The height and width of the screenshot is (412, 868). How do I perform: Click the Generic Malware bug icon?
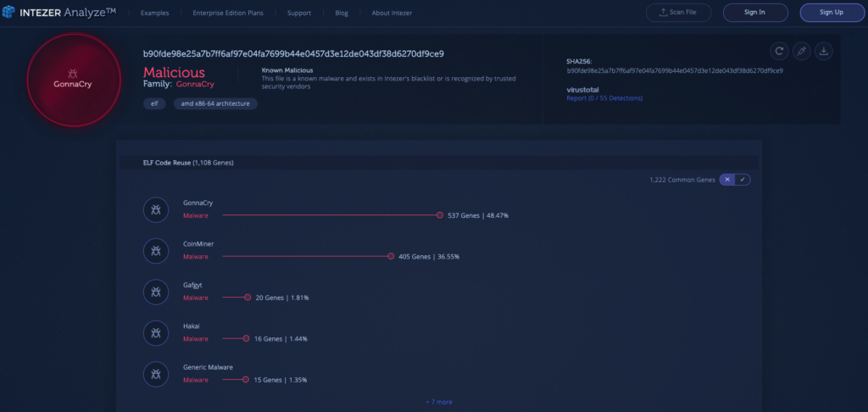[156, 374]
